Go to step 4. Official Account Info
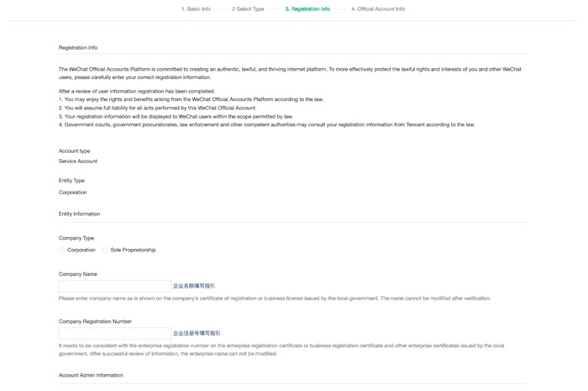588x391 pixels. (x=378, y=9)
